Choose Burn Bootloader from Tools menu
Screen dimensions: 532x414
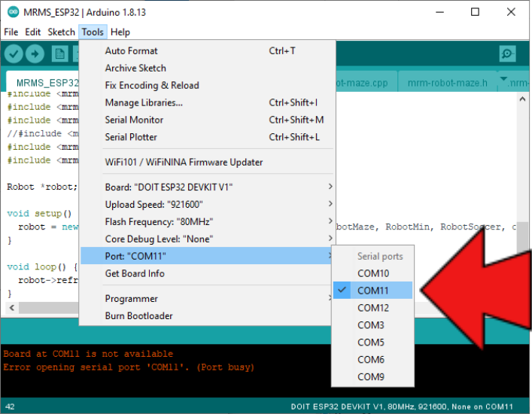pyautogui.click(x=138, y=316)
